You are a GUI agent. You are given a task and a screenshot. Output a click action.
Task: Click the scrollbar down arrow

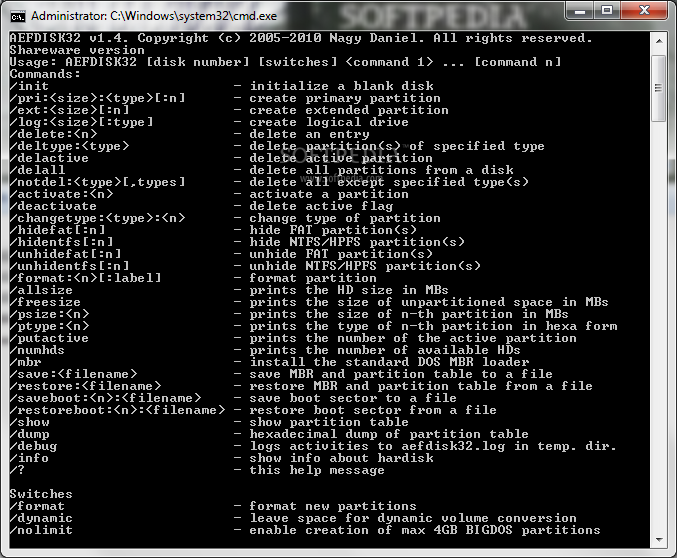(659, 540)
